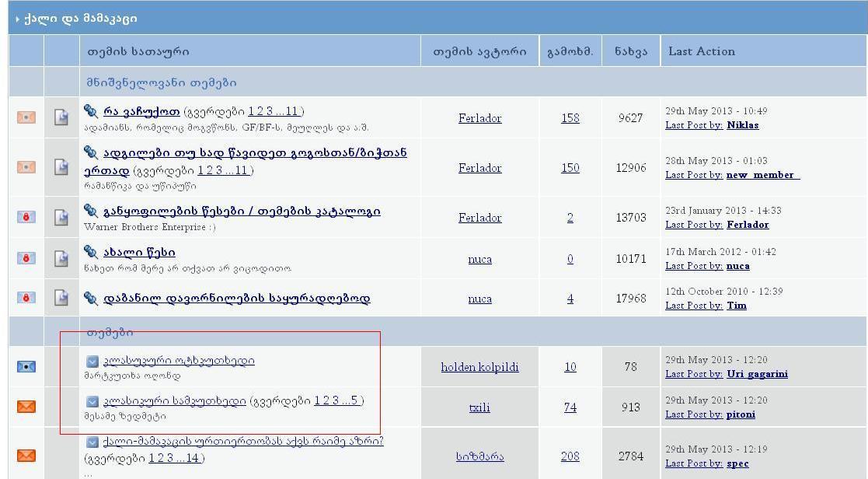Open the topic კლასიკური სამკუთხედი
This screenshot has height=479, width=868.
174,400
